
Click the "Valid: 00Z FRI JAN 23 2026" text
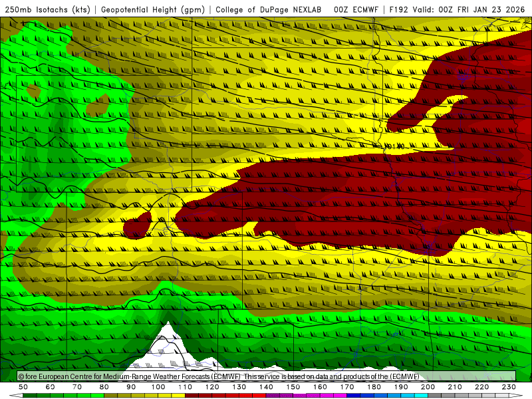coord(469,10)
